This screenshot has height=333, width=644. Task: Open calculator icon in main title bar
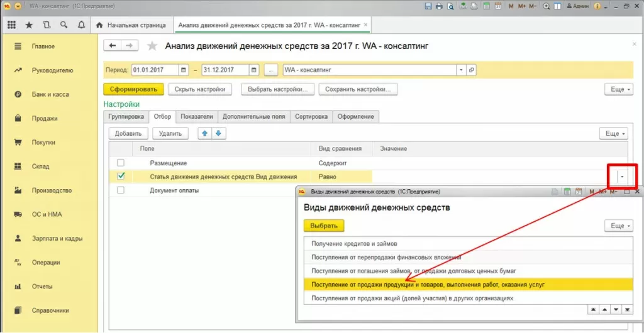coord(486,6)
